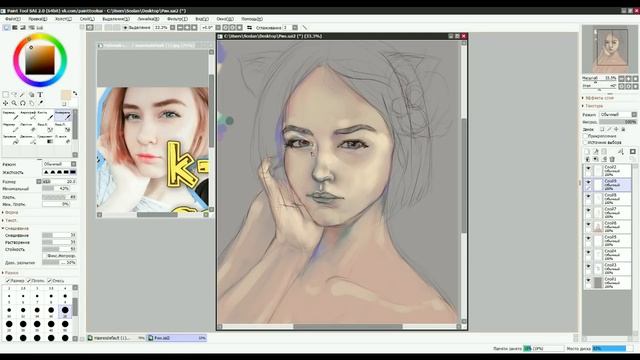Choose the Кисть brush tool
640x360 pixels.
click(45, 115)
